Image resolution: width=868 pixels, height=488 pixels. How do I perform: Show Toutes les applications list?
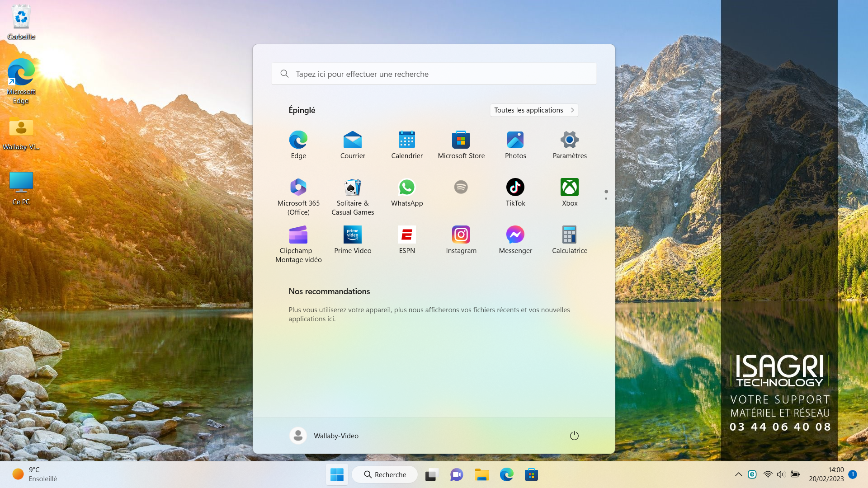[534, 110]
